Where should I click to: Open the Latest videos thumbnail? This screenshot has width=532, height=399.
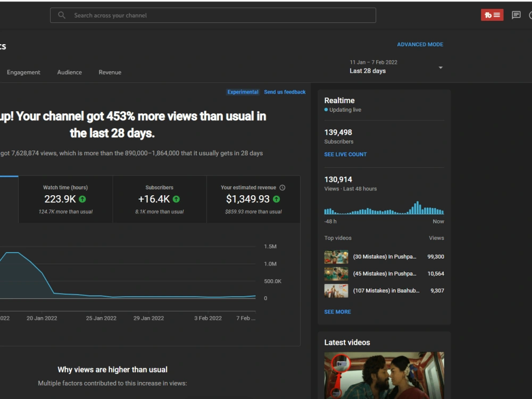click(x=384, y=375)
